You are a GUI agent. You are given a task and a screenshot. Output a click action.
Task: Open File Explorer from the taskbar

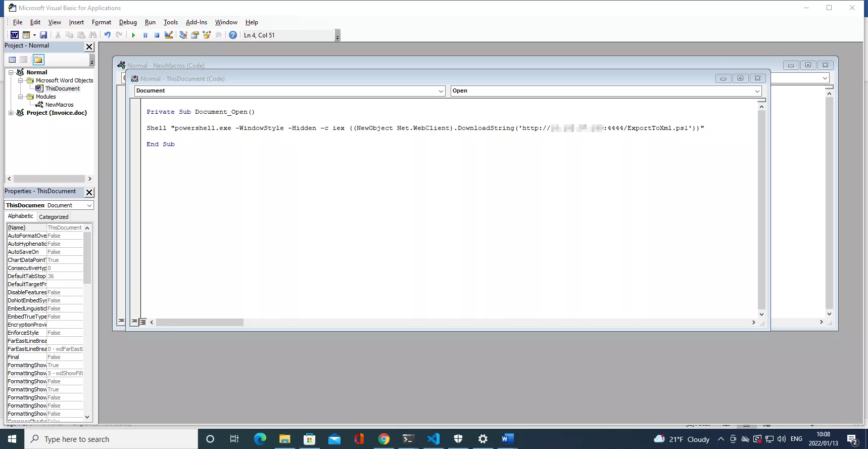click(284, 439)
